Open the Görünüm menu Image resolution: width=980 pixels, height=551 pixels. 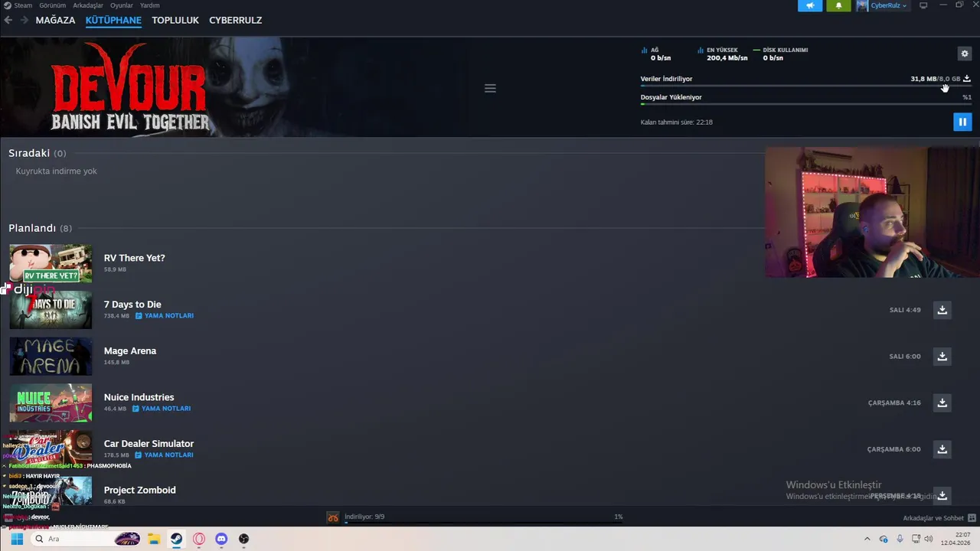[x=53, y=5]
